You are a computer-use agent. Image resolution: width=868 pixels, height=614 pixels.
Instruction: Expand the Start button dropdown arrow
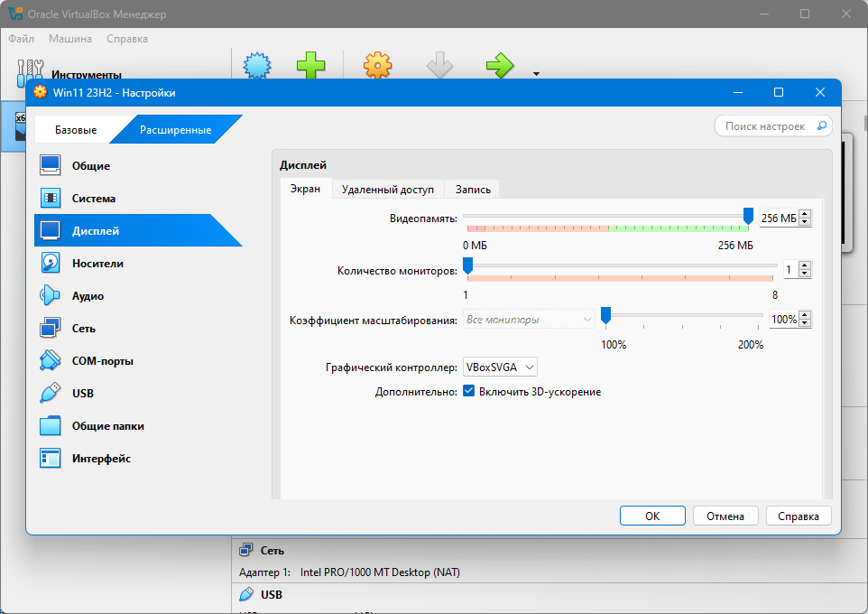[x=536, y=74]
